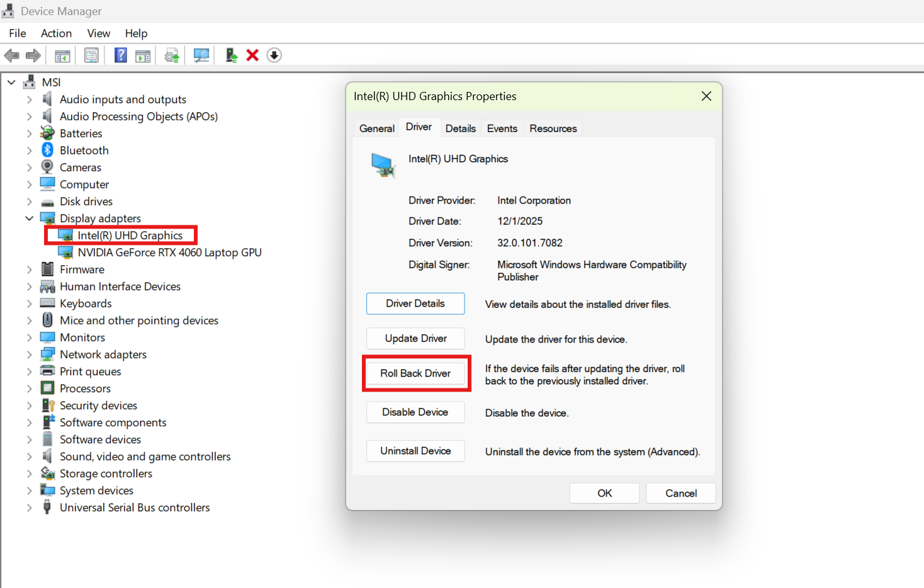
Task: Click the blue question mark help icon
Action: pyautogui.click(x=120, y=55)
